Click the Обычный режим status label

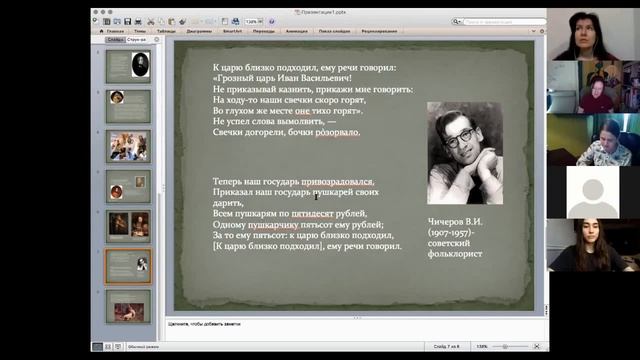click(143, 347)
